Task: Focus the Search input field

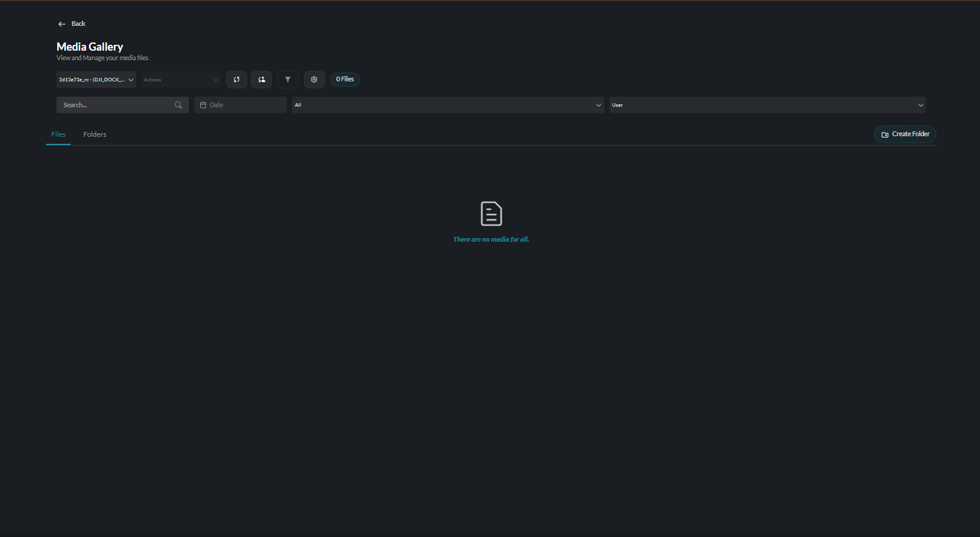Action: [122, 105]
